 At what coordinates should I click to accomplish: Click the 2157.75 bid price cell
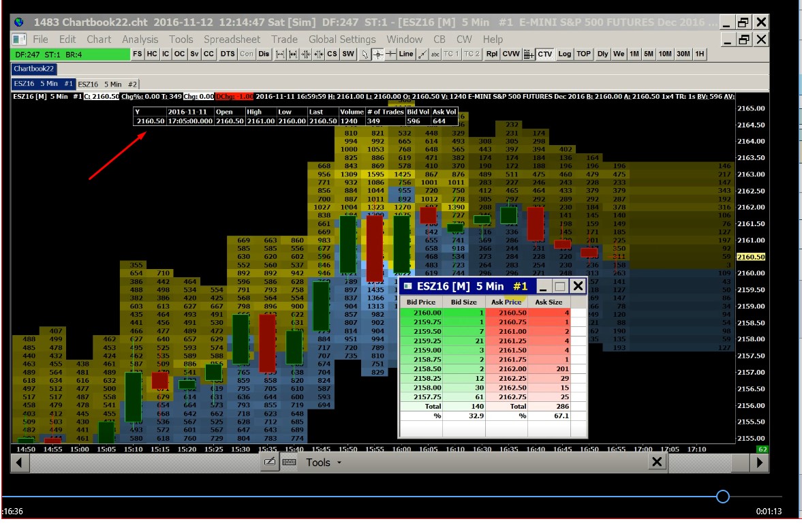point(422,397)
